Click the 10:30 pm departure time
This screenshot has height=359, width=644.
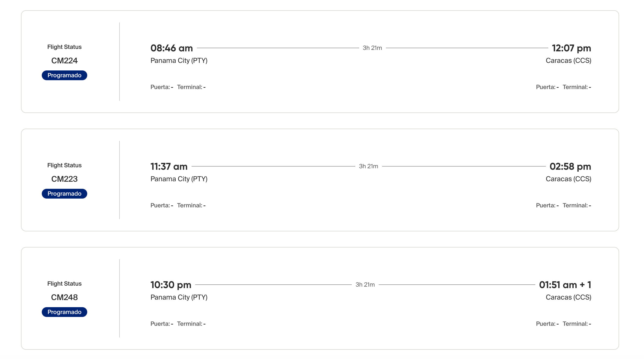click(171, 285)
